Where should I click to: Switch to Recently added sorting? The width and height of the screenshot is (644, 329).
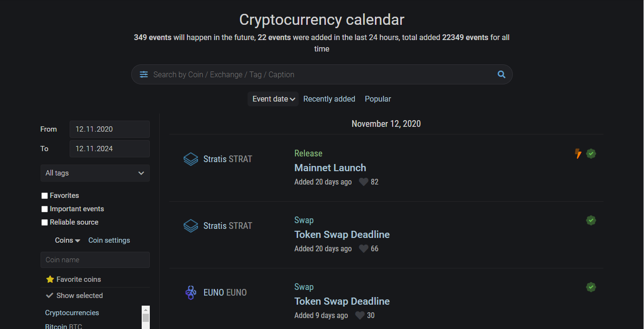329,99
